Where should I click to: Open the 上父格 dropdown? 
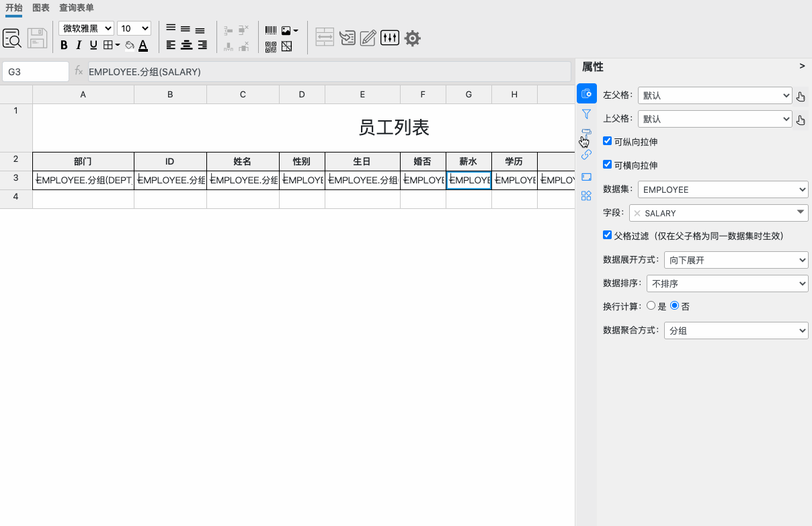pyautogui.click(x=715, y=119)
